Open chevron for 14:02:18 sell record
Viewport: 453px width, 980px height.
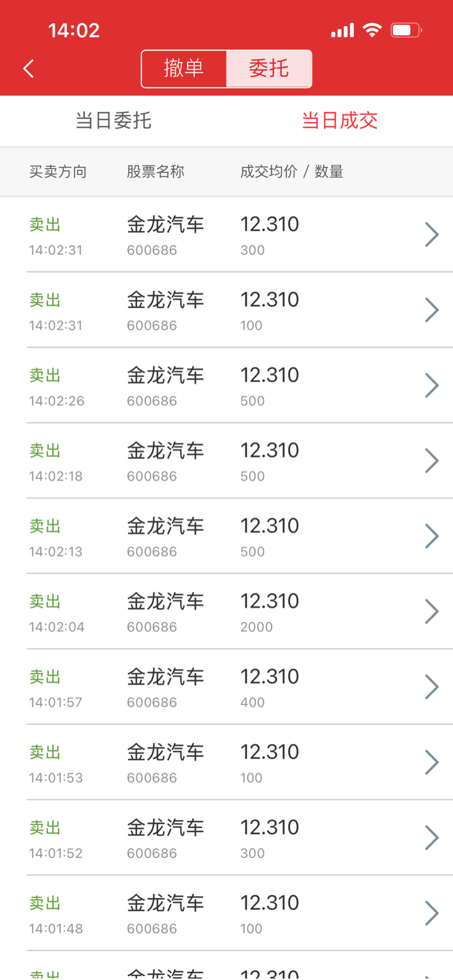click(432, 461)
